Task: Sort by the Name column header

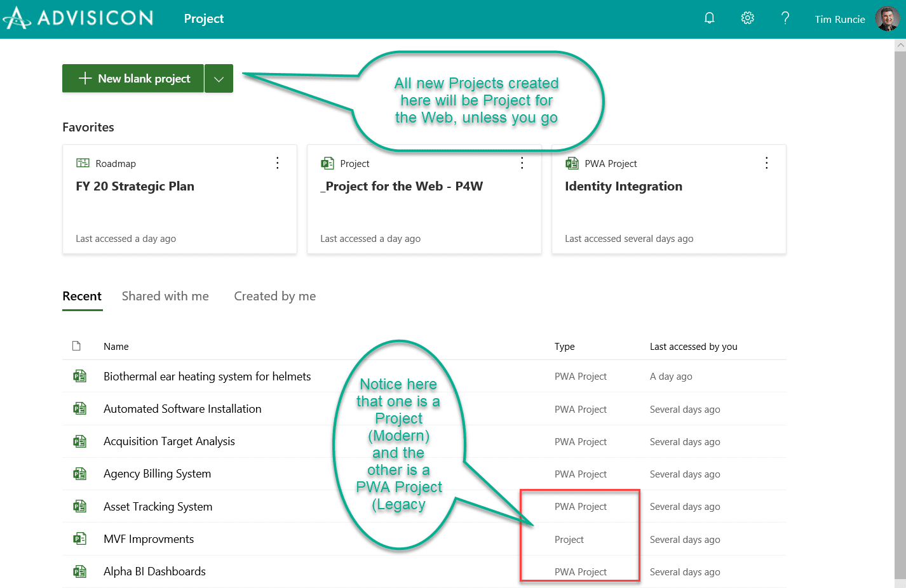Action: pos(116,347)
